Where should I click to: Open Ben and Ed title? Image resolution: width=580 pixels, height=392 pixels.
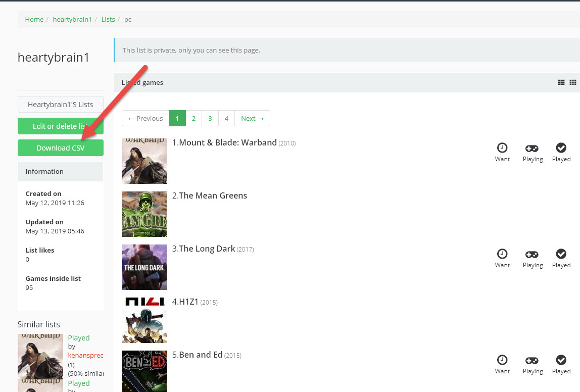pyautogui.click(x=201, y=355)
